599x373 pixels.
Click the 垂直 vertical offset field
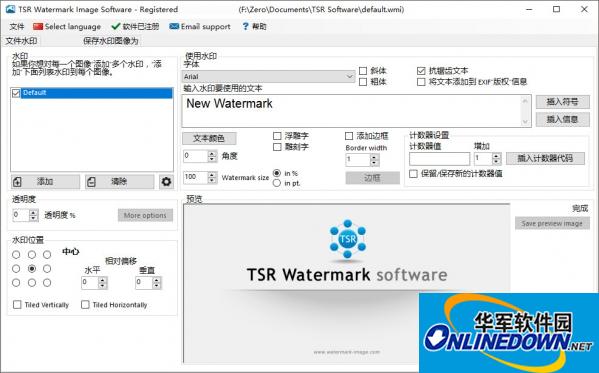144,283
